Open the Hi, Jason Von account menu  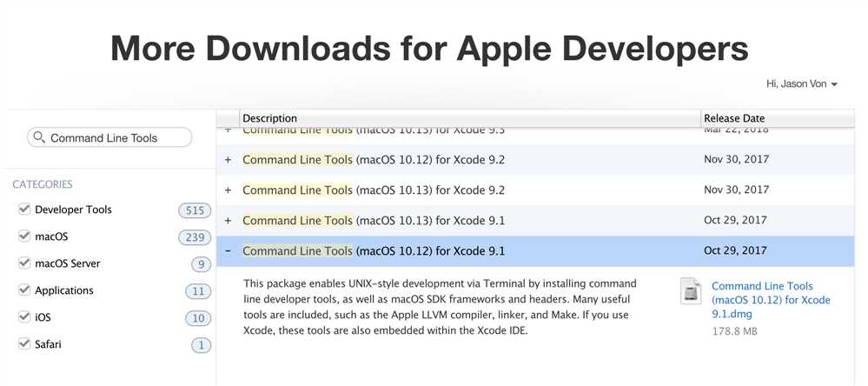tap(802, 84)
